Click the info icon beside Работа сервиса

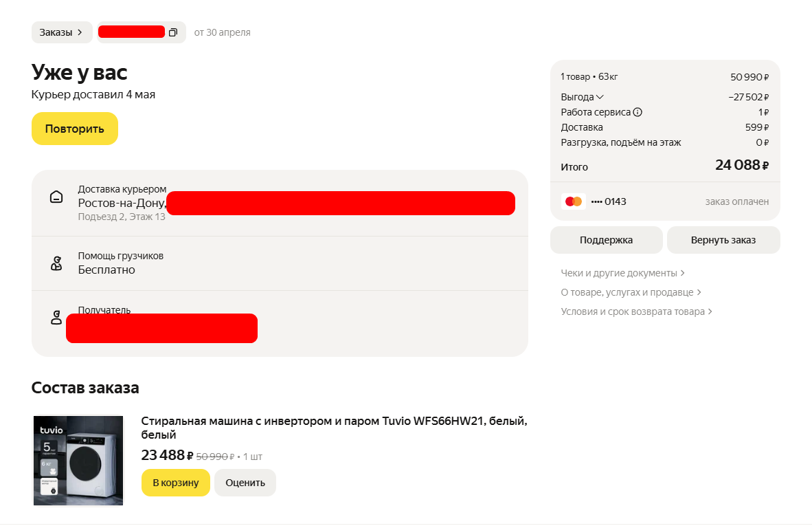(x=638, y=112)
